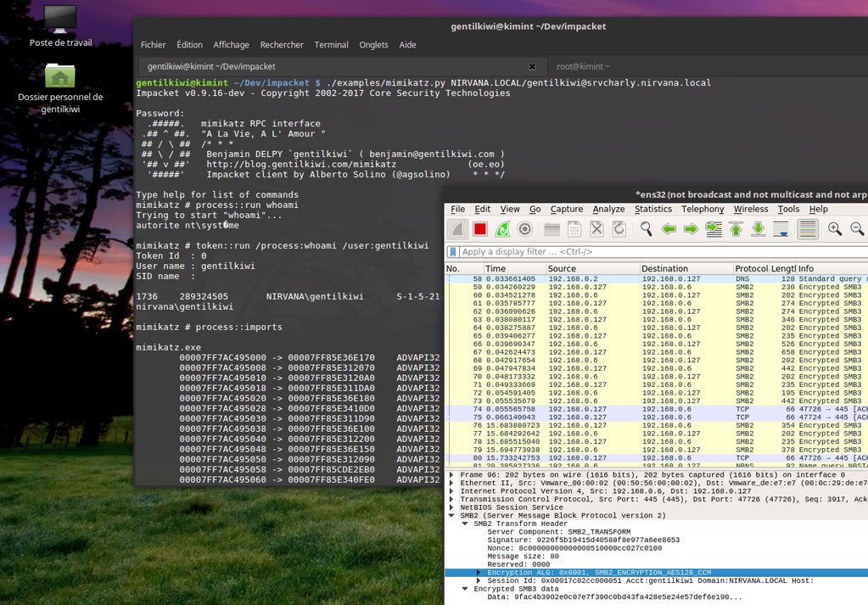Screen dimensions: 868x605
Task: Toggle auto-scroll during live capture icon
Action: coord(781,229)
